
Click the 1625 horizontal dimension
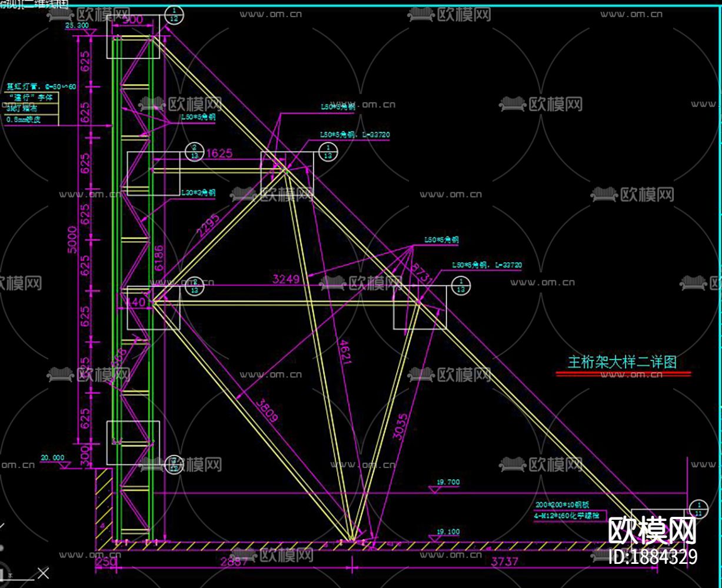click(219, 153)
